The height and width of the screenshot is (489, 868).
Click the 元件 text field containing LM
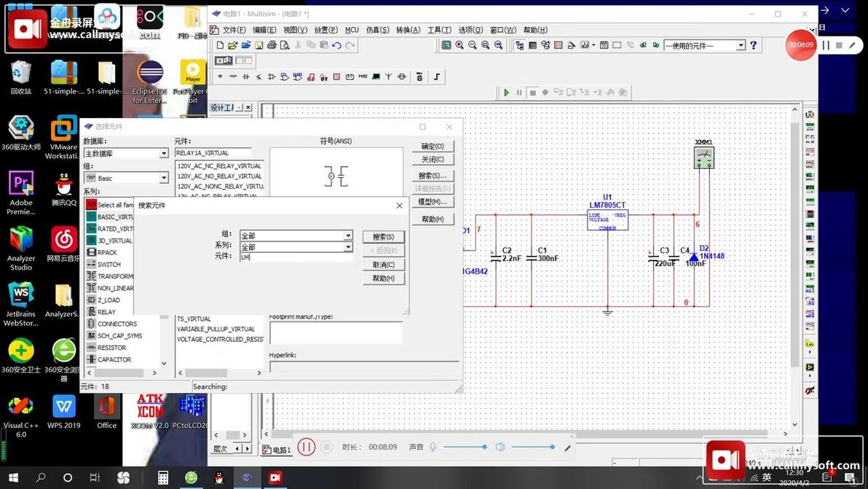click(x=295, y=257)
